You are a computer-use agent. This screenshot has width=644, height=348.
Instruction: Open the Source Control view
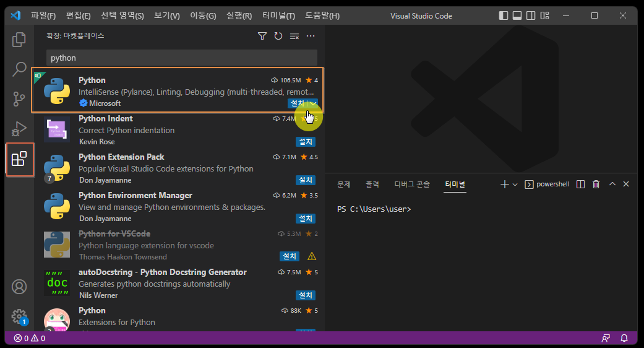click(19, 99)
